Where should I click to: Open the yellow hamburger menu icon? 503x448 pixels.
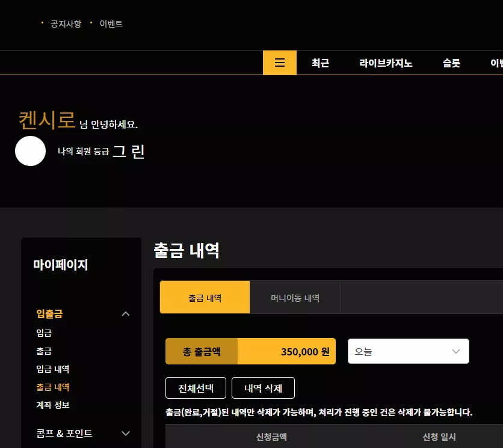[279, 63]
